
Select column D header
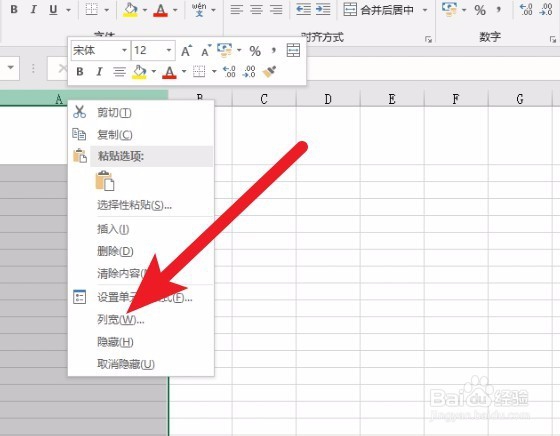click(x=328, y=99)
